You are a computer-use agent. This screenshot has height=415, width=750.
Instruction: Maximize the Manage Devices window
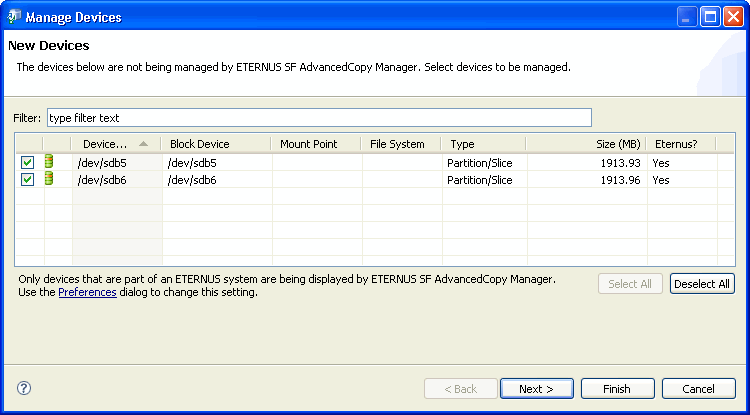(x=710, y=18)
